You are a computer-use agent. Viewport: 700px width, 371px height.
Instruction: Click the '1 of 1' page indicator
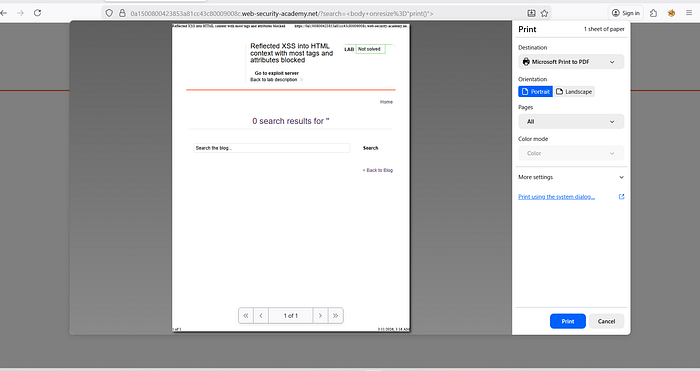(x=291, y=315)
